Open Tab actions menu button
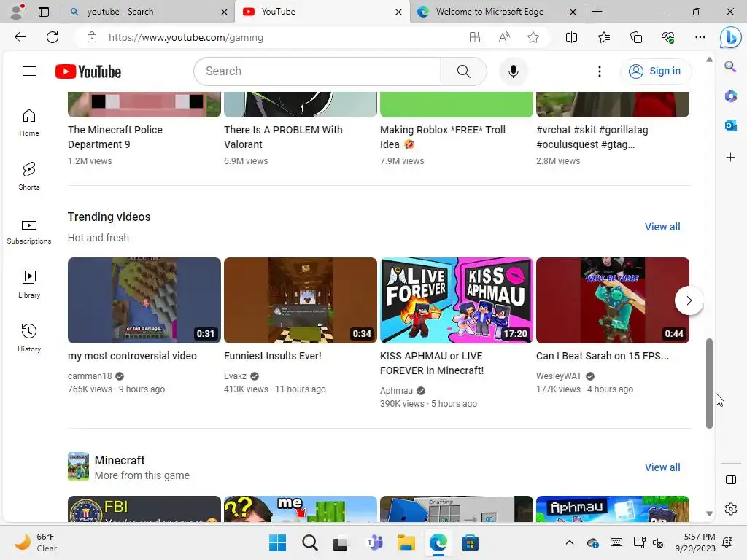 point(43,12)
